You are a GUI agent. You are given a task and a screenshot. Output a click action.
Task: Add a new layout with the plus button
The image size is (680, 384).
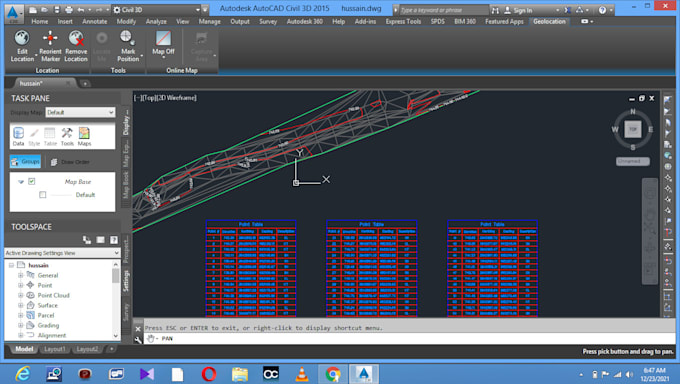pyautogui.click(x=111, y=349)
